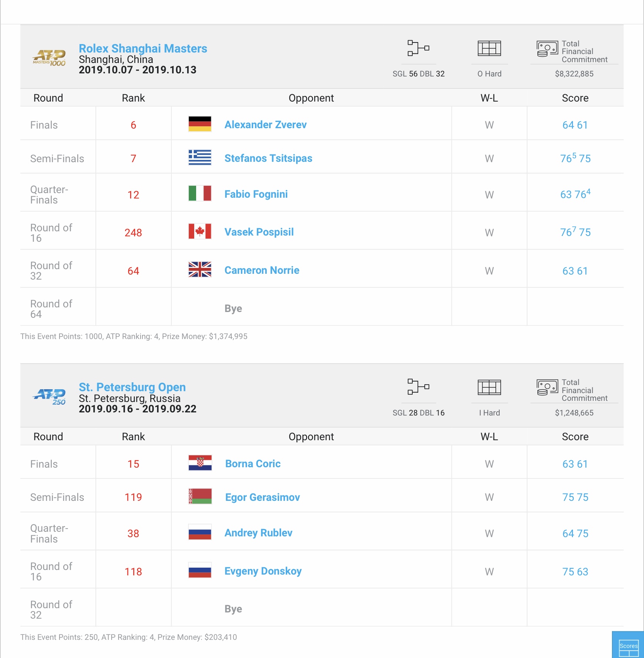Click the 64 75 score against Rublev
This screenshot has height=658, width=644.
[575, 533]
